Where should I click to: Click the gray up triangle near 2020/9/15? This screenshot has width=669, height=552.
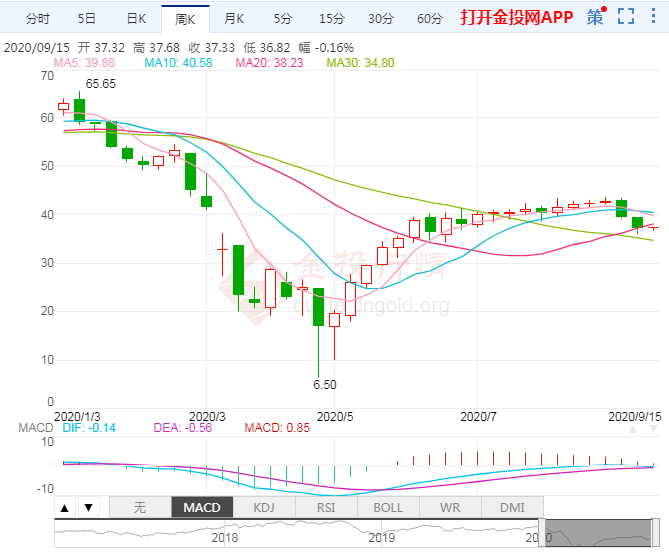[x=633, y=429]
